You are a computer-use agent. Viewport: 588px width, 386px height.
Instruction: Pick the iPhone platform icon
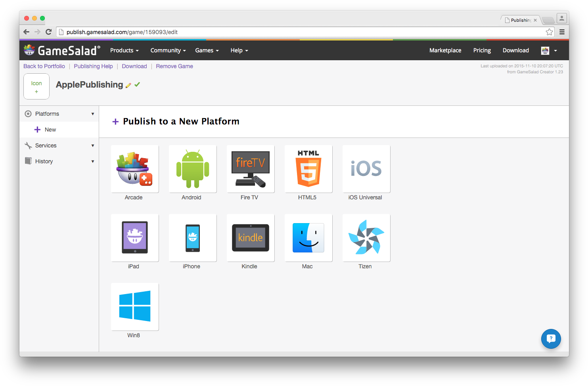click(193, 238)
